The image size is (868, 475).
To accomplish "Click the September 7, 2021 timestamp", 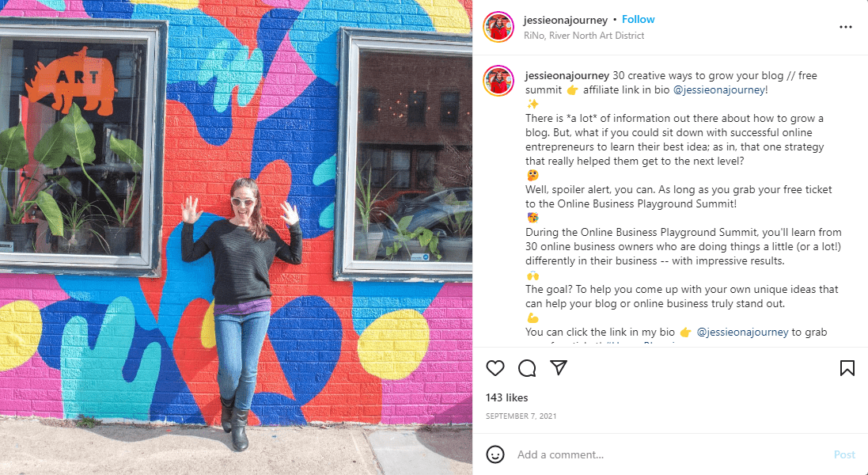I will [521, 416].
